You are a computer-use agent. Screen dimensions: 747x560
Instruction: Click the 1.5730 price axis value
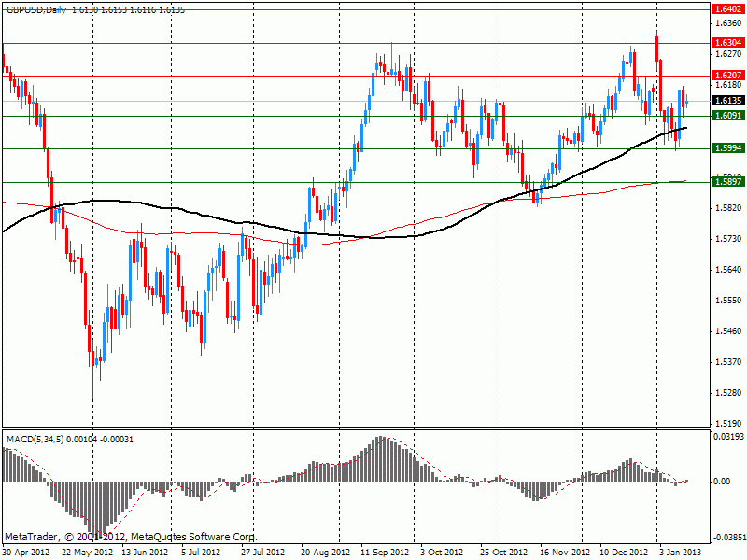(728, 240)
